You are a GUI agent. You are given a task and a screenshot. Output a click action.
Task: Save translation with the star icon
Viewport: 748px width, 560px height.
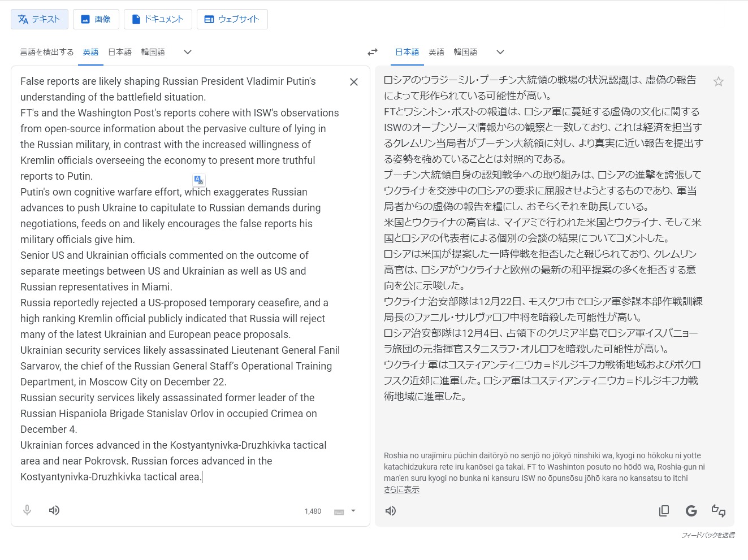pyautogui.click(x=718, y=81)
